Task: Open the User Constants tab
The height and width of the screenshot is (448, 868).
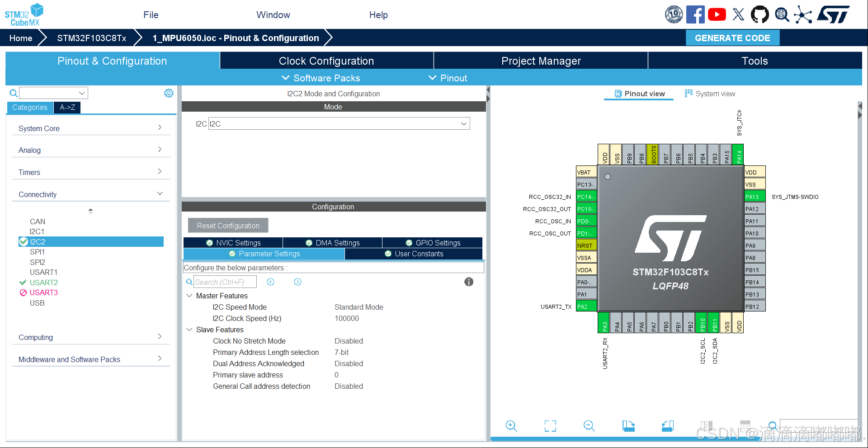Action: click(414, 254)
